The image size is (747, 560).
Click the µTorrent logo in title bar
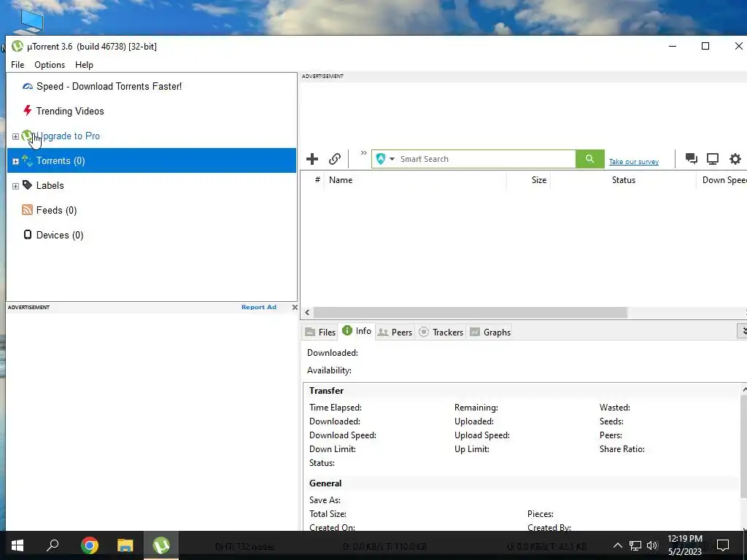pyautogui.click(x=18, y=46)
